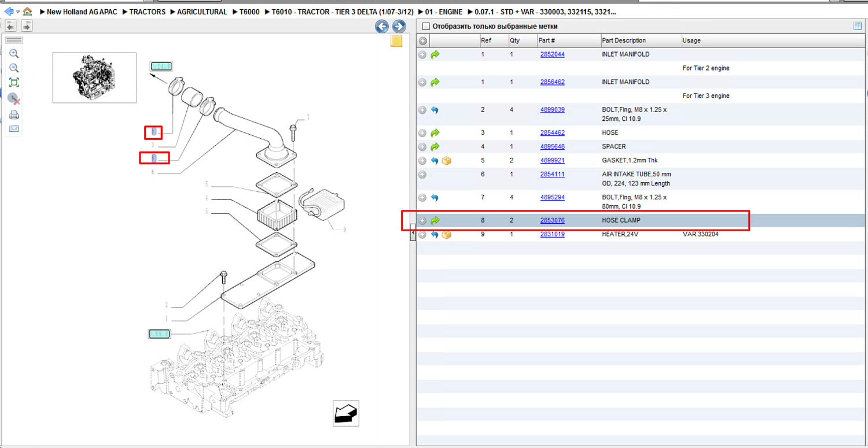Click the green arrow on the SPACER row

tap(435, 147)
